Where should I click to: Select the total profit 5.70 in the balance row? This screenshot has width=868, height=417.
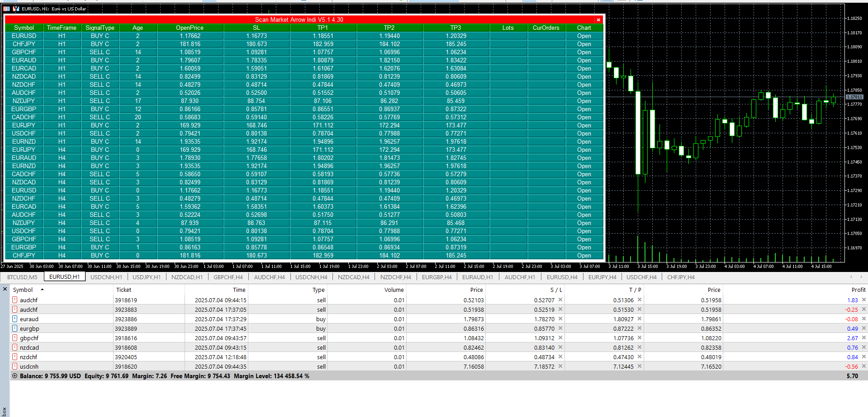point(852,376)
